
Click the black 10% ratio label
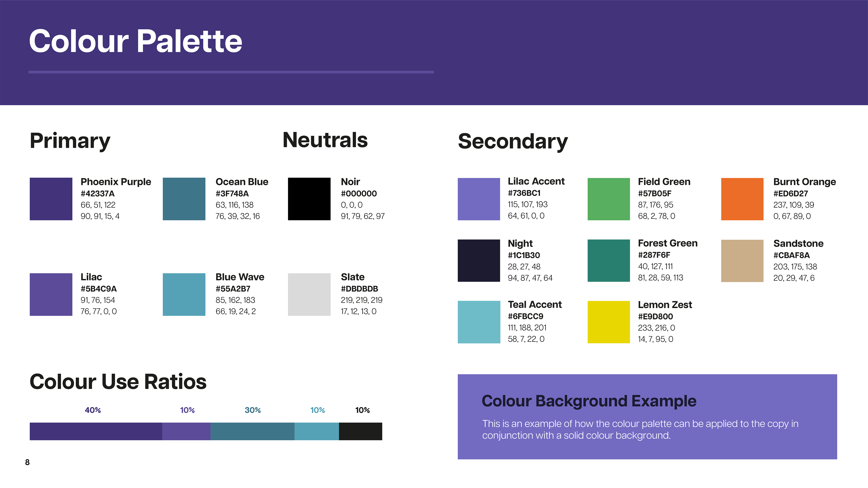click(x=363, y=410)
